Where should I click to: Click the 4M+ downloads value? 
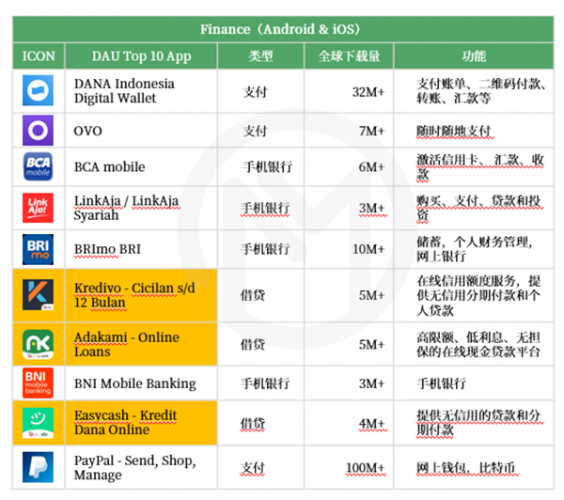click(x=372, y=423)
